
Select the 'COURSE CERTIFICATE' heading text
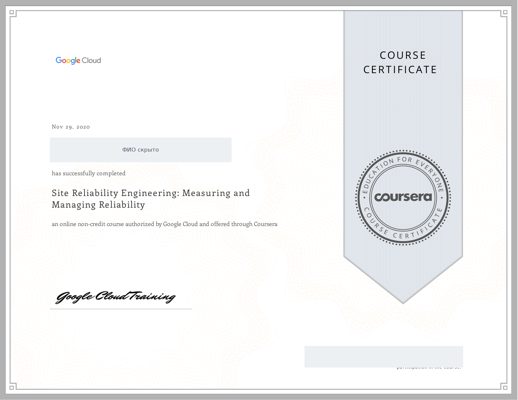pos(400,62)
